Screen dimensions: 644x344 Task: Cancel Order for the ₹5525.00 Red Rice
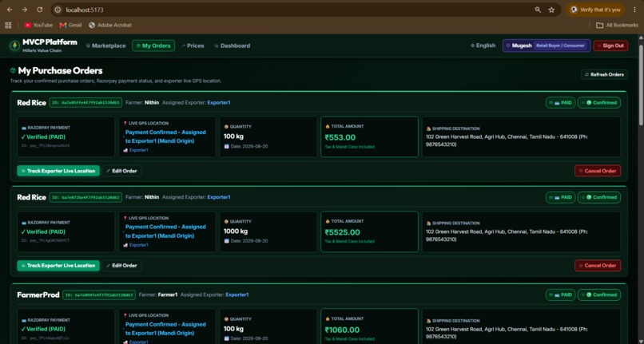[598, 266]
